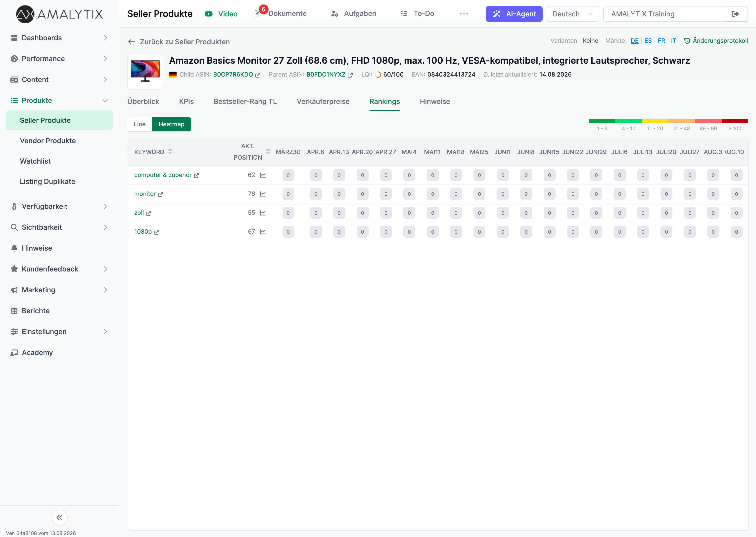
Task: Select Seller Produkte in sidebar
Action: 59,120
